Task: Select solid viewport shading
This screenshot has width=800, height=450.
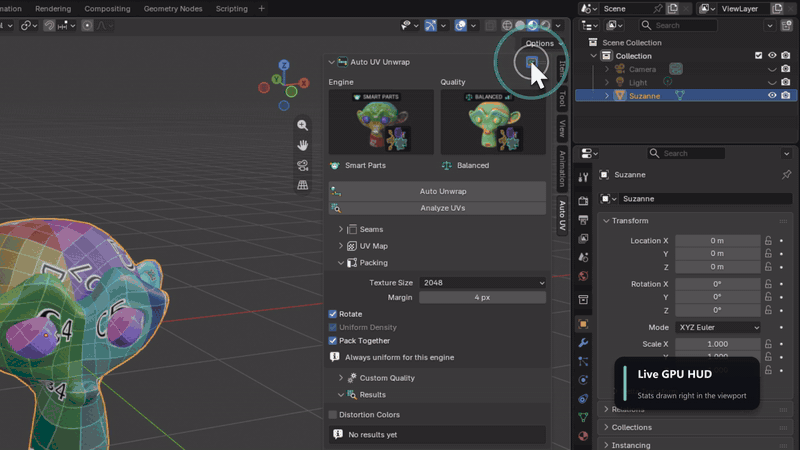Action: (520, 25)
